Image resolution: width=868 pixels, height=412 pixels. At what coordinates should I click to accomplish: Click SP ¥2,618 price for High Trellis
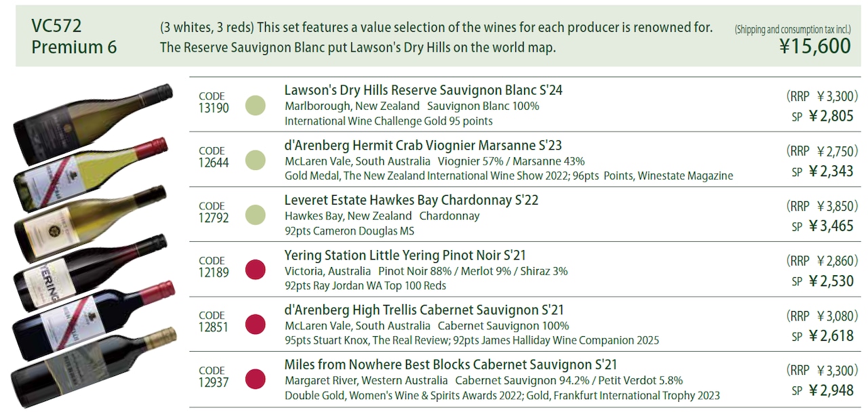(x=823, y=335)
